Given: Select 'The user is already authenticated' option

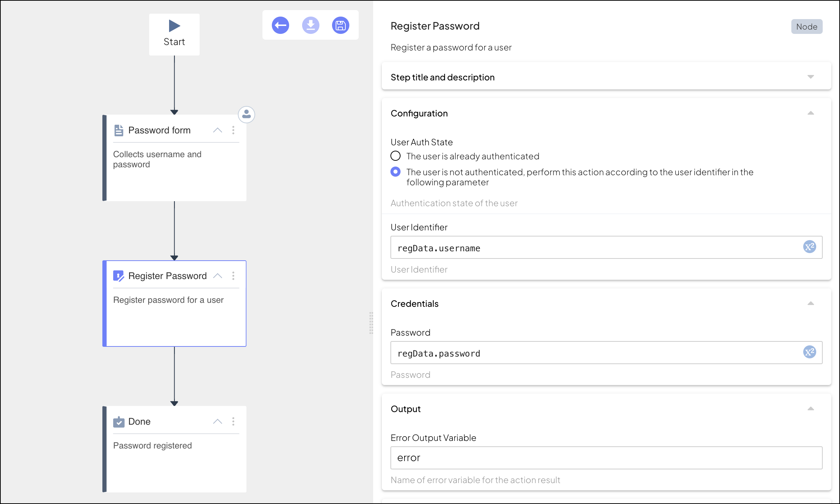Looking at the screenshot, I should click(395, 156).
